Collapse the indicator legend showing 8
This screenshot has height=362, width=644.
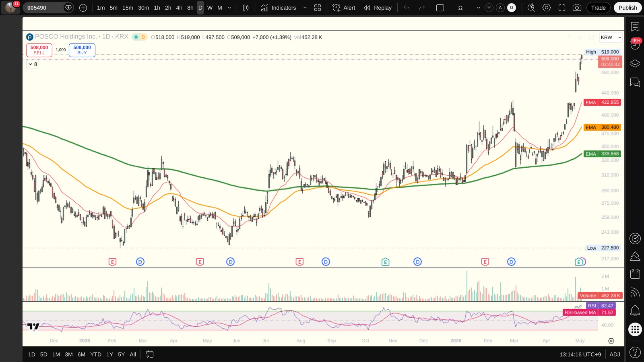[33, 64]
